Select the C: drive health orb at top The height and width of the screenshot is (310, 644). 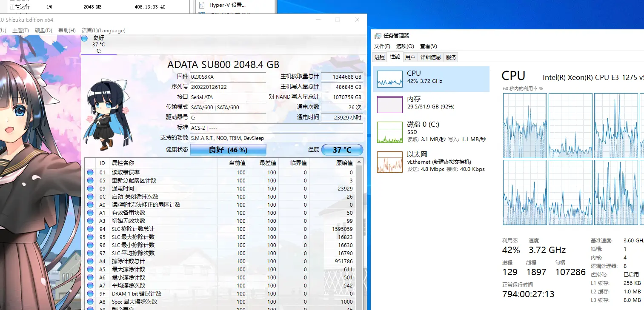(85, 38)
